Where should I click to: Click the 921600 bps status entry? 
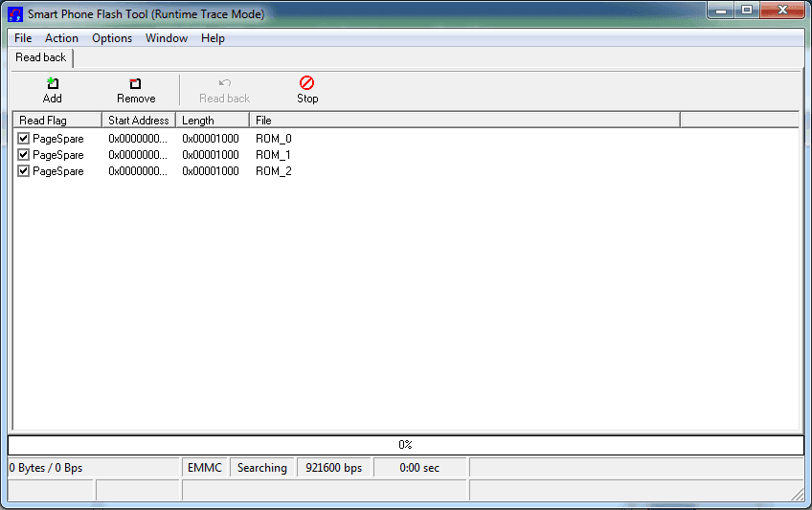[333, 468]
